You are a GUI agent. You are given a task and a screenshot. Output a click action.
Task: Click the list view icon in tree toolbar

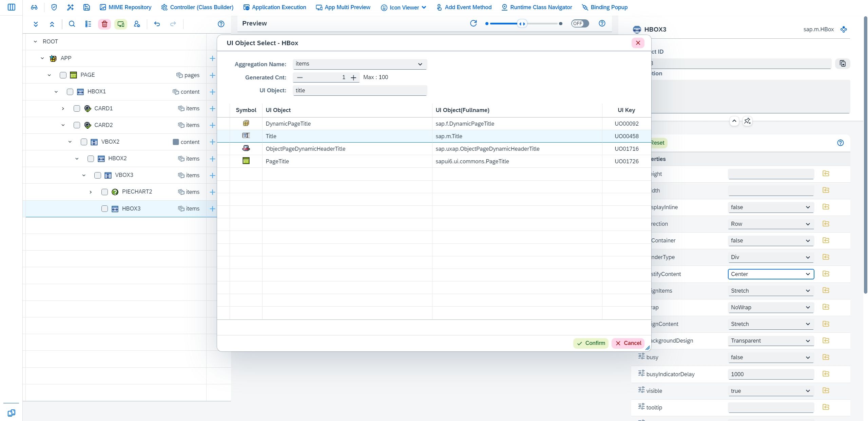[88, 24]
